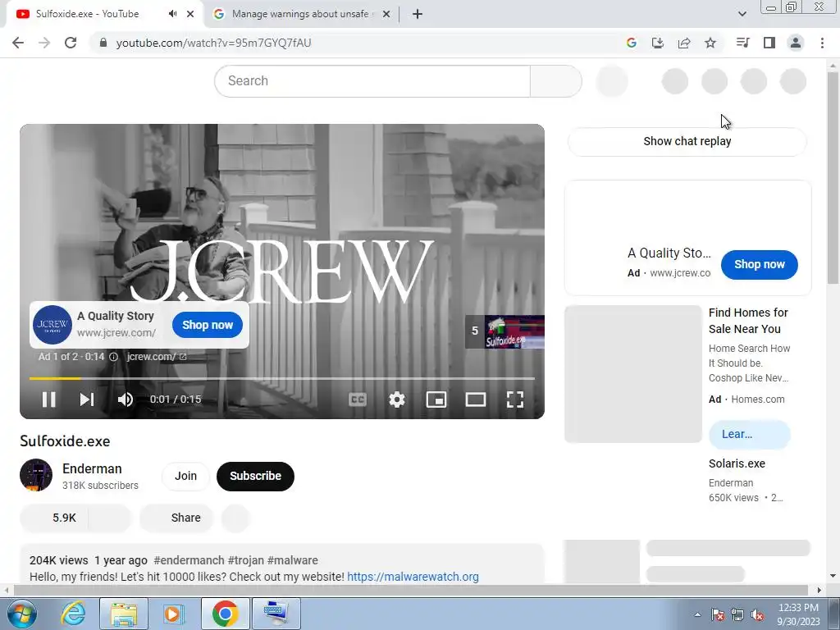The width and height of the screenshot is (840, 630).
Task: Share the Sulfoxide.exe video
Action: coord(177,518)
